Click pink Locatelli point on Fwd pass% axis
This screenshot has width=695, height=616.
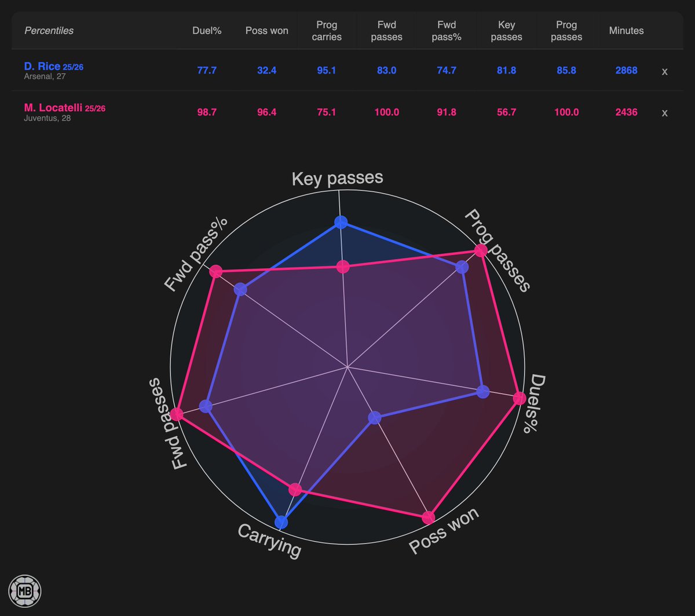pos(215,271)
